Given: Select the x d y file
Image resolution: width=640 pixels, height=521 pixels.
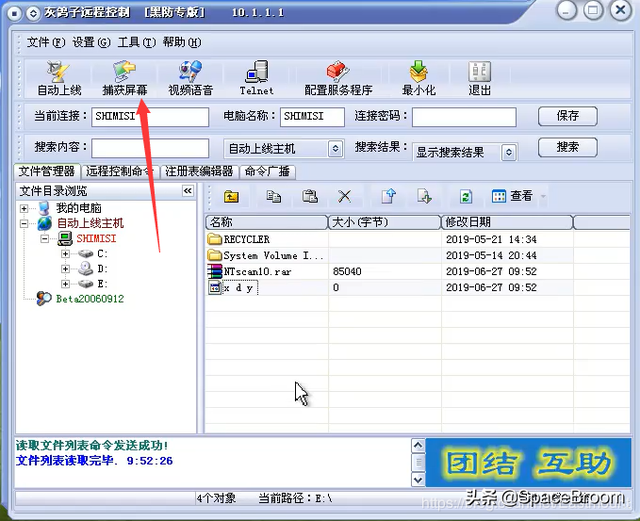Looking at the screenshot, I should 233,288.
